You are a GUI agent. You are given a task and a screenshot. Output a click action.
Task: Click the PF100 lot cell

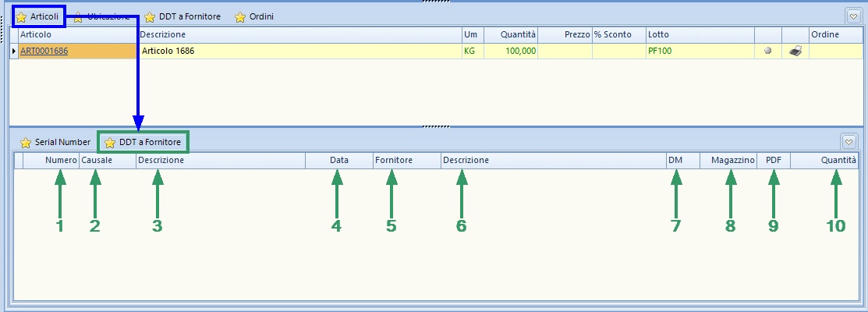click(x=699, y=51)
